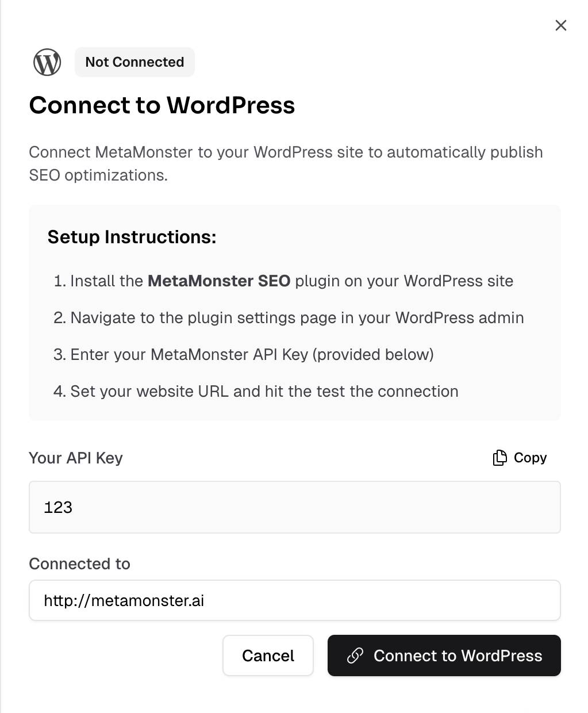Select step 1 about installing the plugin
This screenshot has height=713, width=588.
coord(283,281)
